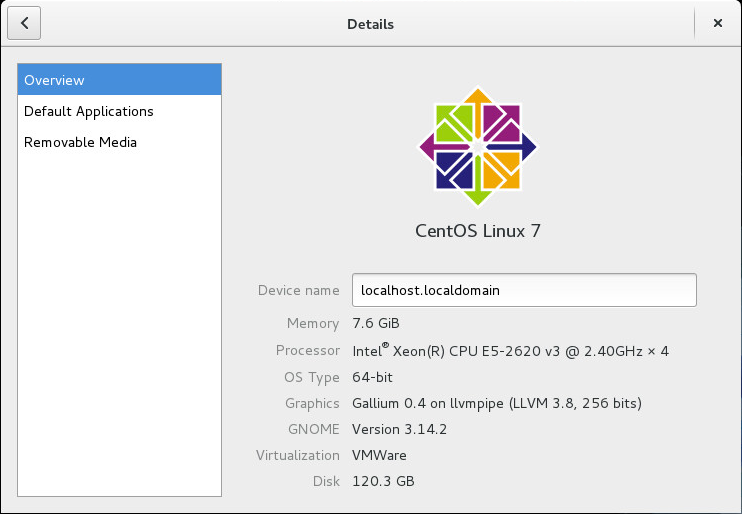Focus the Device name text field
The height and width of the screenshot is (514, 742).
523,290
